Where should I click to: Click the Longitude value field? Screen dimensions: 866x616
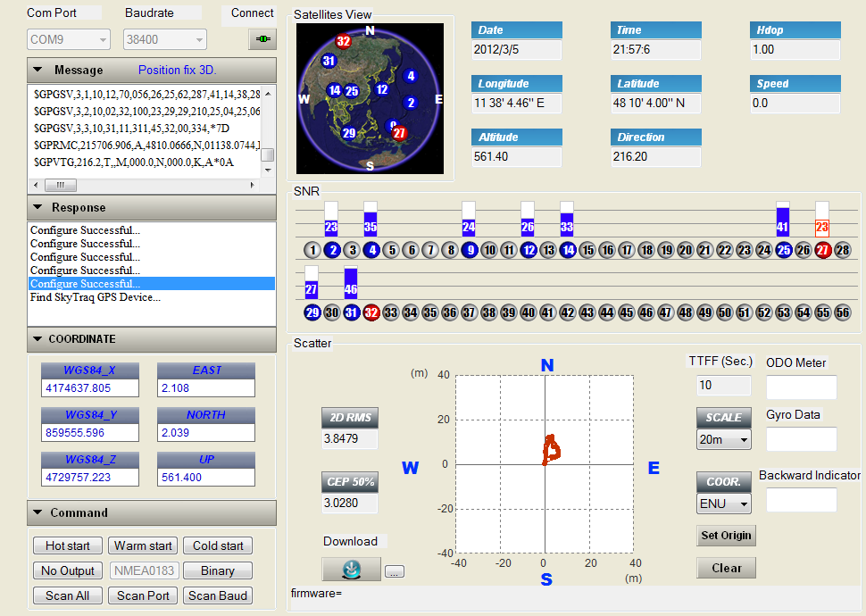pos(516,104)
